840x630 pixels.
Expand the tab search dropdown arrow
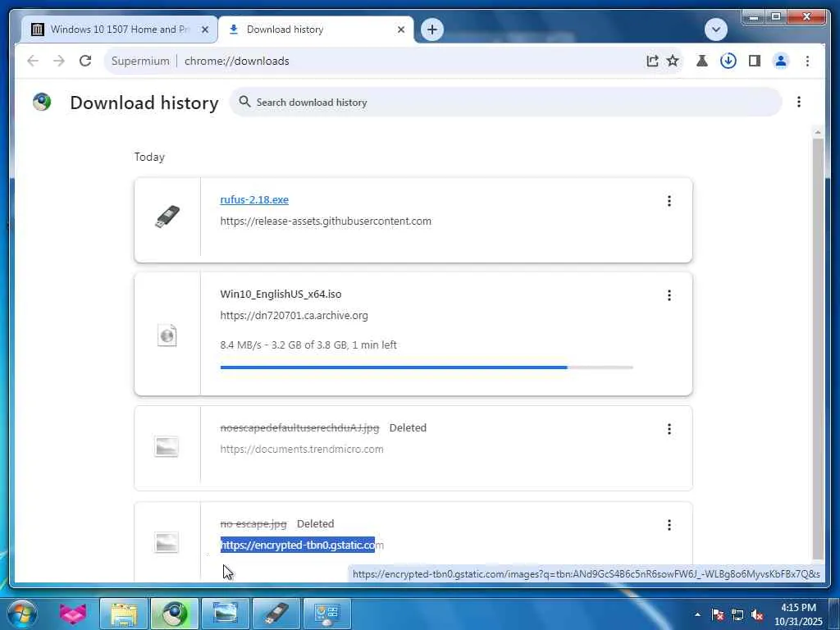715,30
